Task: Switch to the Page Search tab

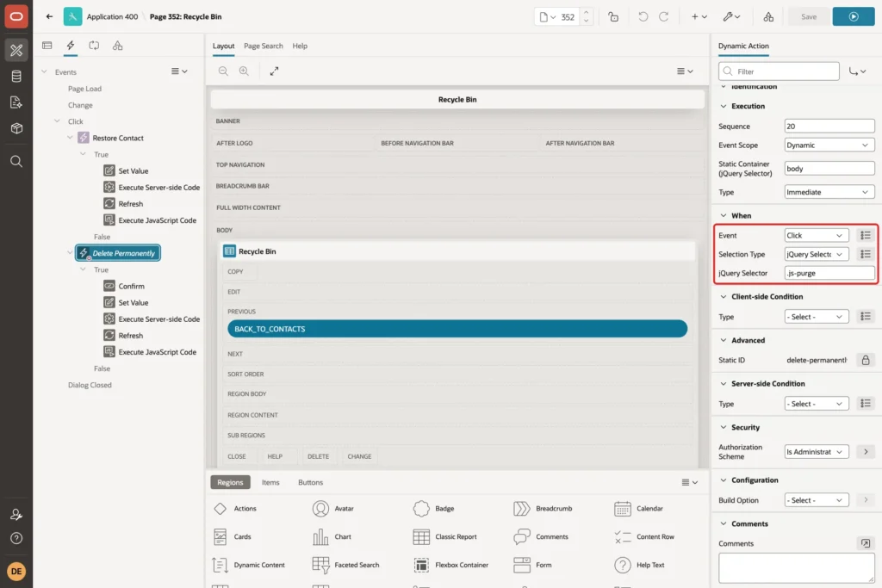Action: (x=264, y=46)
